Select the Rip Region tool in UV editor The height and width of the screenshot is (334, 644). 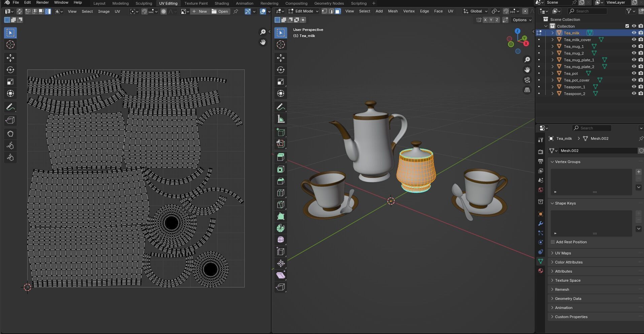tap(10, 120)
